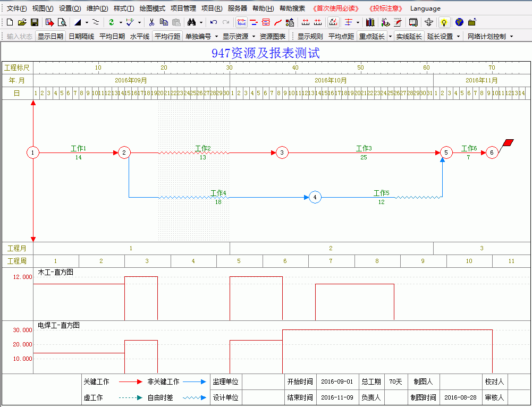The image size is (532, 407).
Task: Click the 显示规则 button
Action: point(310,36)
